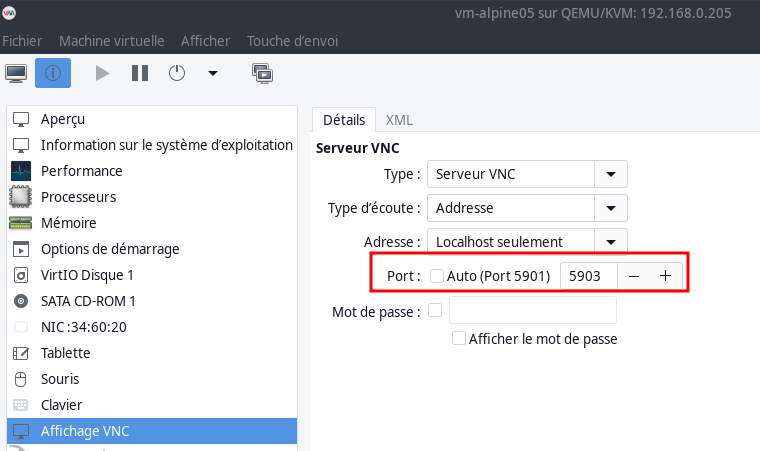Toggle the Mot de passe checkbox

point(435,311)
